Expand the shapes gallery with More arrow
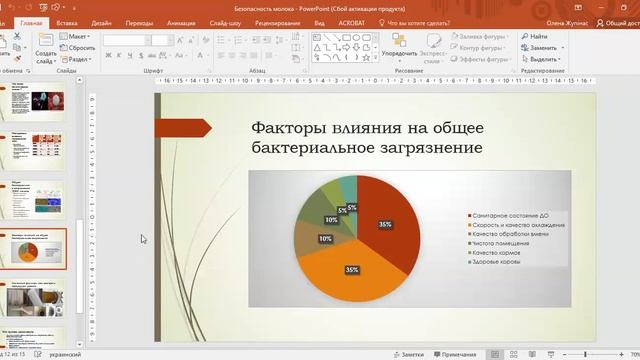This screenshot has height=360, width=640. [x=376, y=58]
